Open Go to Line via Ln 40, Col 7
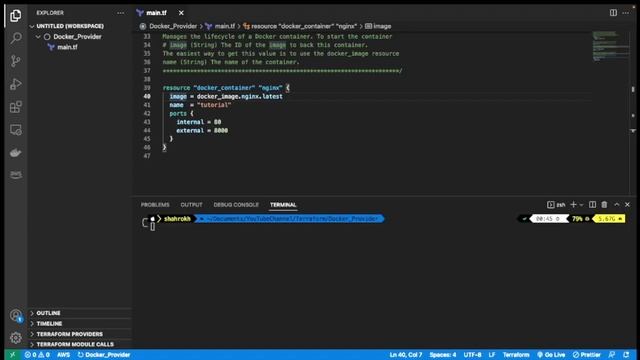This screenshot has height=360, width=640. [x=406, y=355]
